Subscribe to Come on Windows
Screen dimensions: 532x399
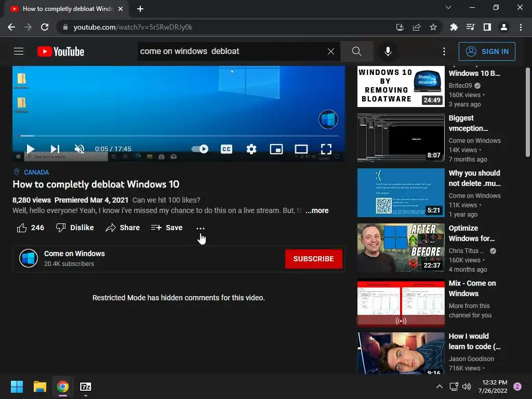313,259
